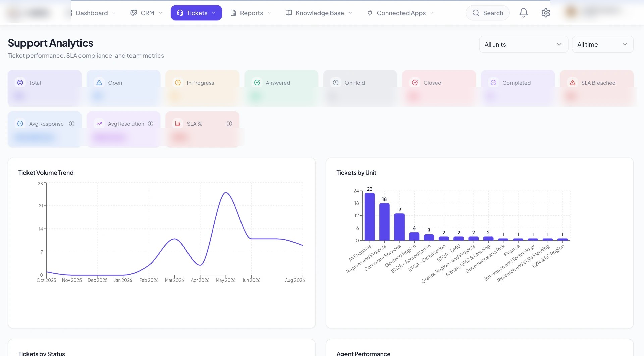644x356 pixels.
Task: Open settings gear
Action: (546, 13)
